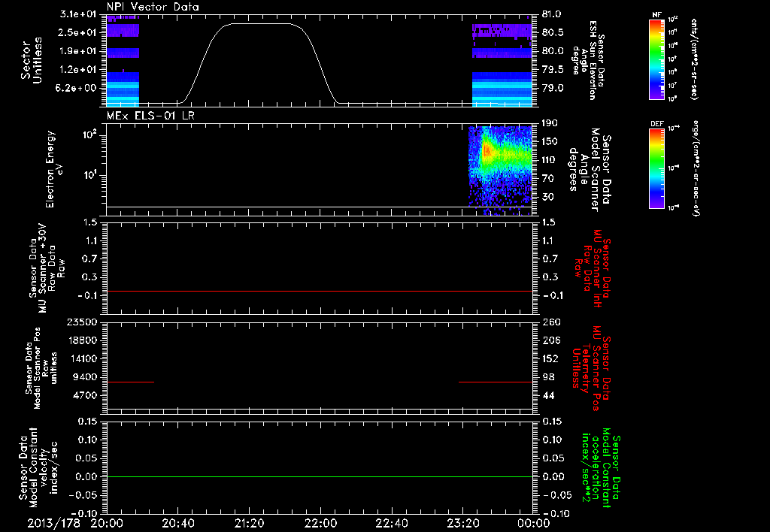
Task: Click the "22:00" time tick label
Action: pos(320,523)
